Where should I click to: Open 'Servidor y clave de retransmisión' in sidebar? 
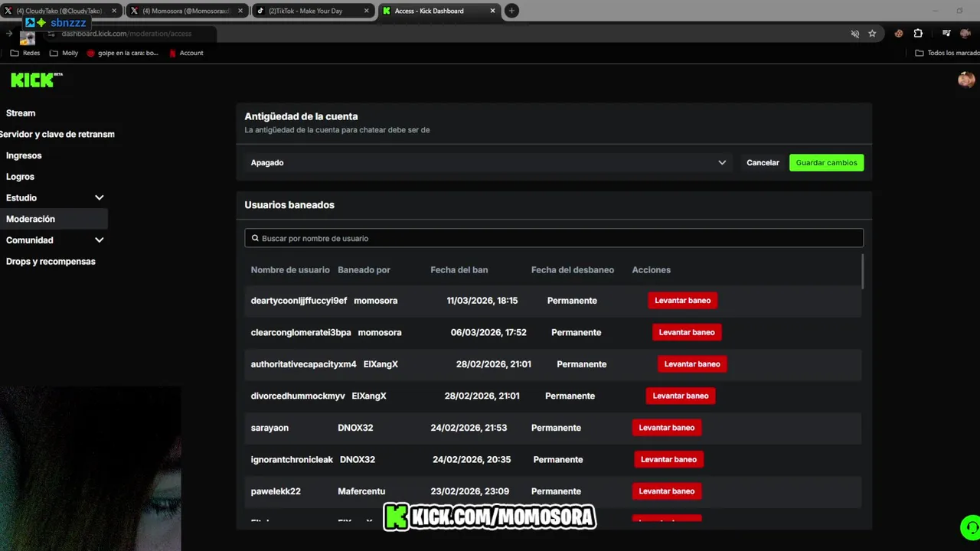click(x=57, y=134)
